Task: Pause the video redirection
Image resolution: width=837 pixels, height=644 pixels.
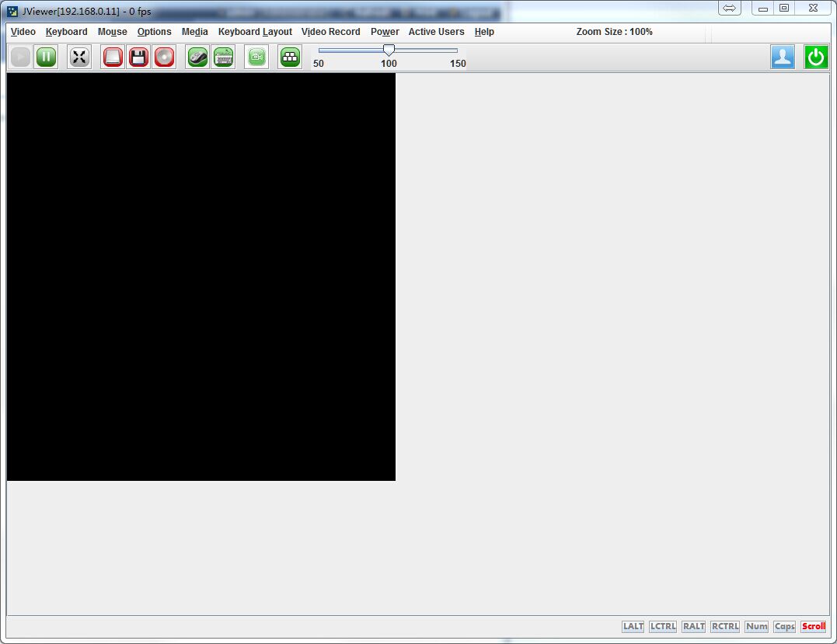Action: click(47, 57)
